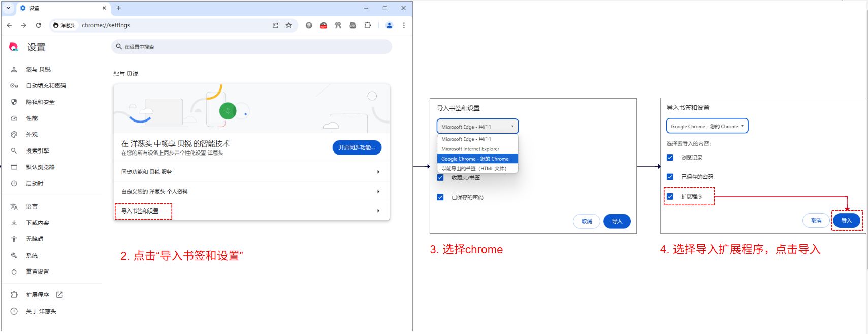Open 隐私和安全 in the sidebar
Image resolution: width=868 pixels, height=334 pixels.
(40, 102)
